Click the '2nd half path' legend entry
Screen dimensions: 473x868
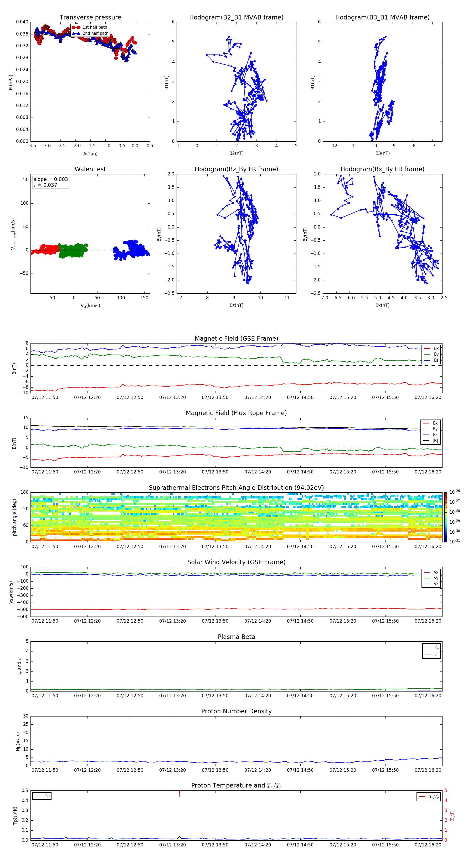coord(90,33)
